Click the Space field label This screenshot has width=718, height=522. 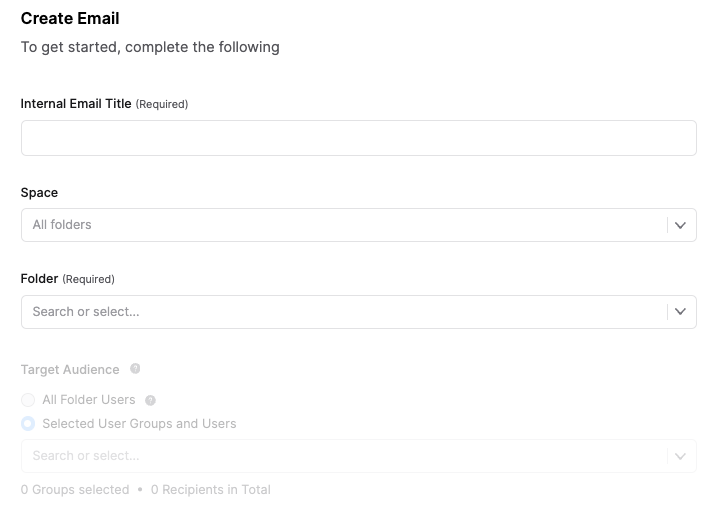pyautogui.click(x=39, y=193)
